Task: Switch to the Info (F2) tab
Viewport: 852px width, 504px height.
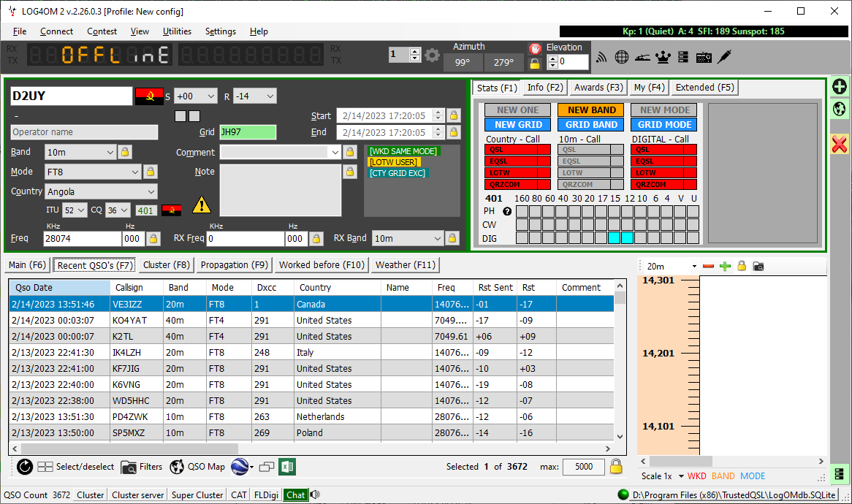Action: coord(545,88)
